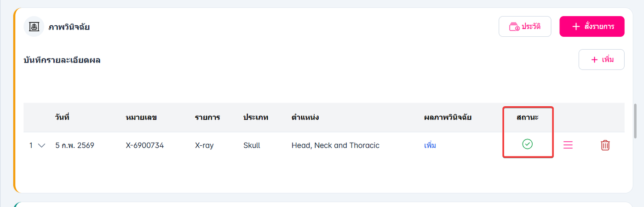The height and width of the screenshot is (207, 644).
Task: Click the Head, Neck and Thoracic cell
Action: 335,145
